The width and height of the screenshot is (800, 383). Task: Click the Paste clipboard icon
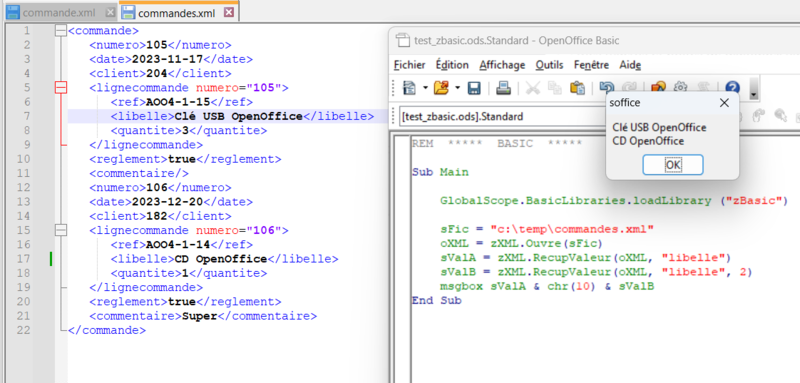tap(577, 88)
